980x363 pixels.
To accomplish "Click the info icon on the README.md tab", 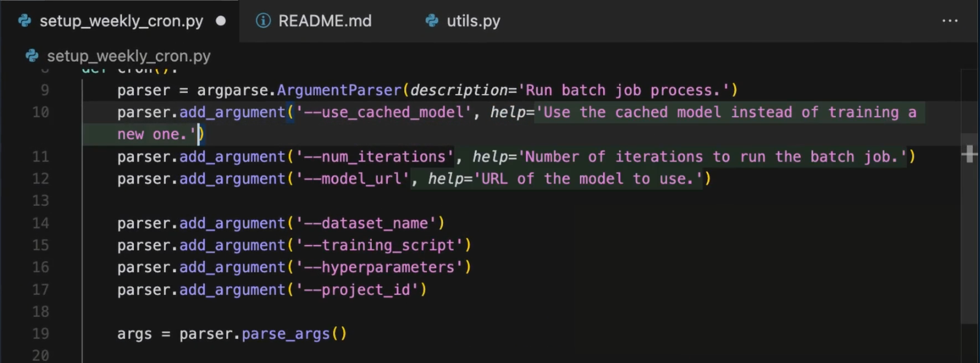I will (263, 21).
